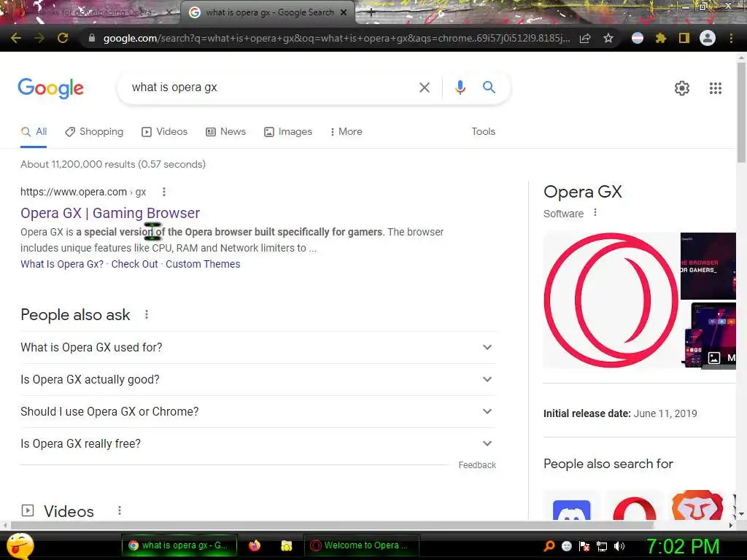
Task: Expand "What is Opera GX used for?"
Action: tap(258, 348)
